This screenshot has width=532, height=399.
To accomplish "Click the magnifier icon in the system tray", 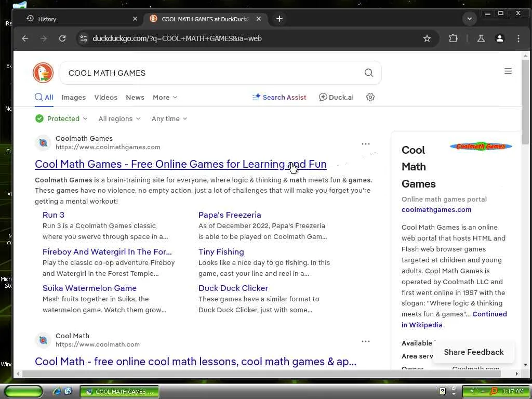I will (494, 392).
